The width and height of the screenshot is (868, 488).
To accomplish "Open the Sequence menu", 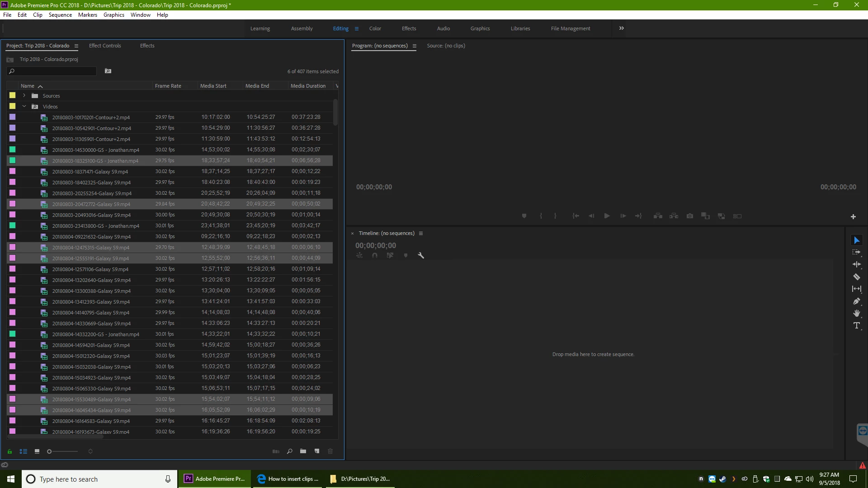I will pos(60,15).
